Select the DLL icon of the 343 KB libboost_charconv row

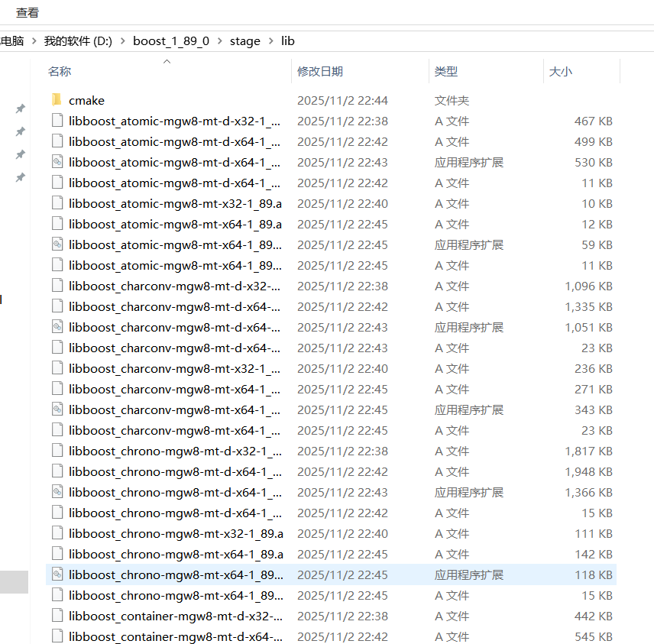pos(57,409)
